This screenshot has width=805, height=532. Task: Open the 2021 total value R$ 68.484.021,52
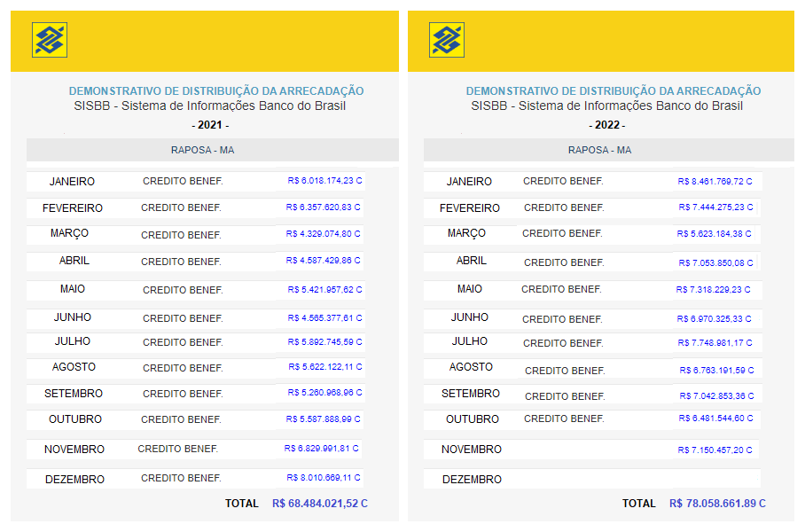(x=318, y=503)
